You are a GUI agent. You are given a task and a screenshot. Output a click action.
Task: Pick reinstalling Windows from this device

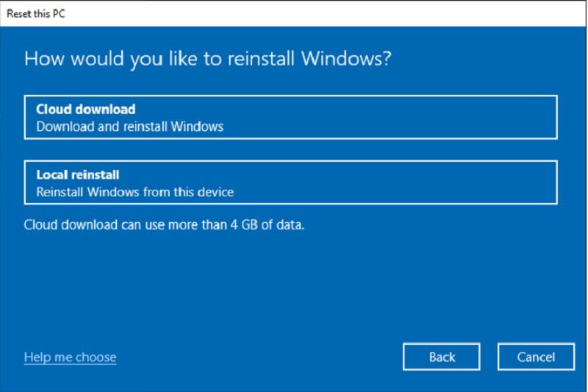click(x=290, y=182)
